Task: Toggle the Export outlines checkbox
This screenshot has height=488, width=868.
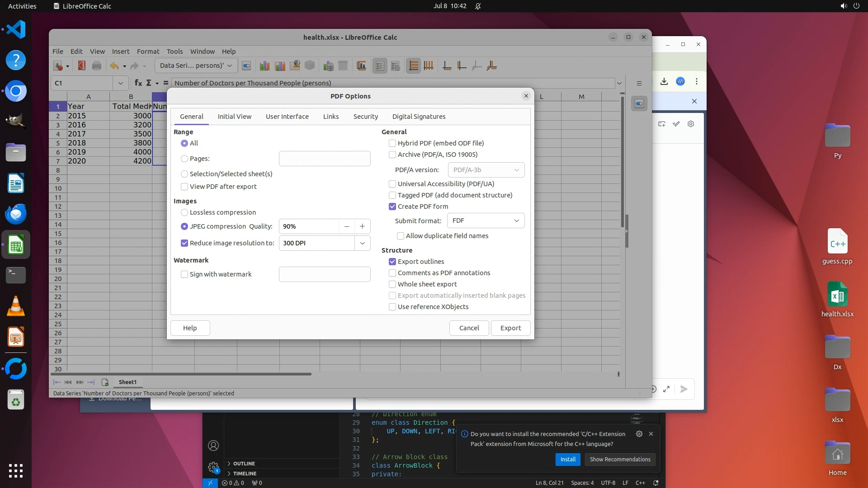Action: (x=392, y=262)
